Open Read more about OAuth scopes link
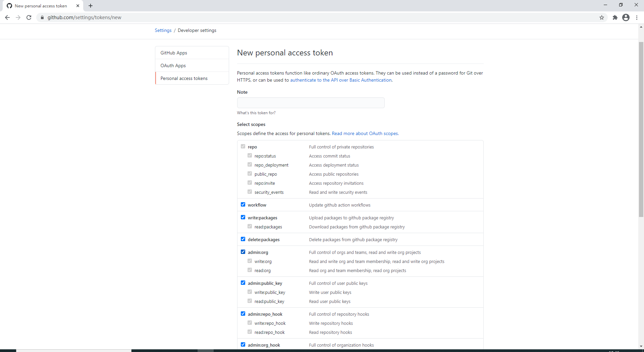This screenshot has width=644, height=352. 365,133
